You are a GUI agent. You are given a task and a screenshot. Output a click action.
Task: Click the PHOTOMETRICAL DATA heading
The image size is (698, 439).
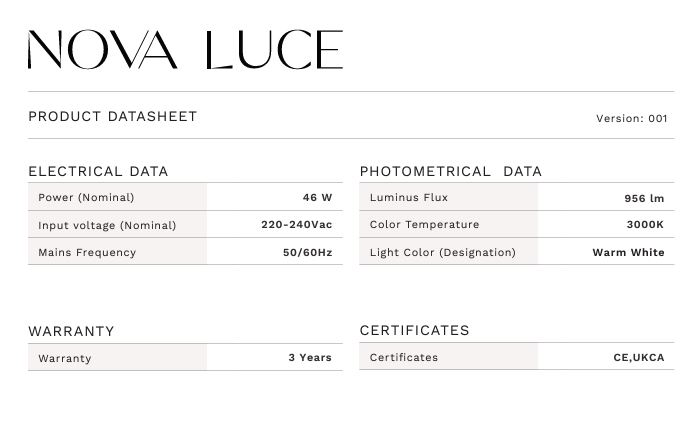(450, 171)
